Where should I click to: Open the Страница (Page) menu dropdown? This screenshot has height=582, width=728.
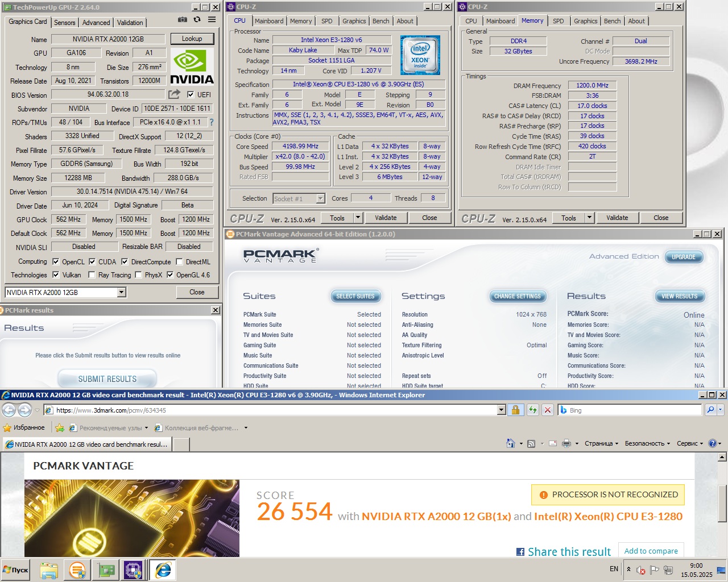click(x=601, y=443)
